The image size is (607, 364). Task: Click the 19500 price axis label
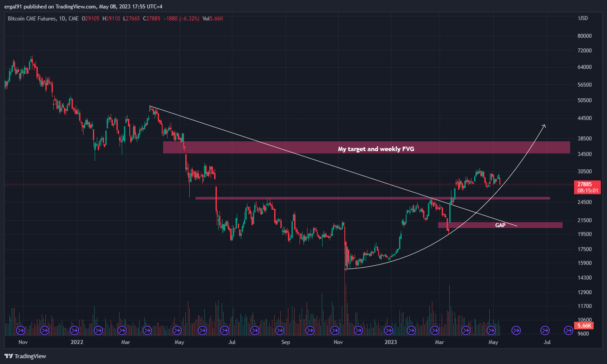click(585, 234)
